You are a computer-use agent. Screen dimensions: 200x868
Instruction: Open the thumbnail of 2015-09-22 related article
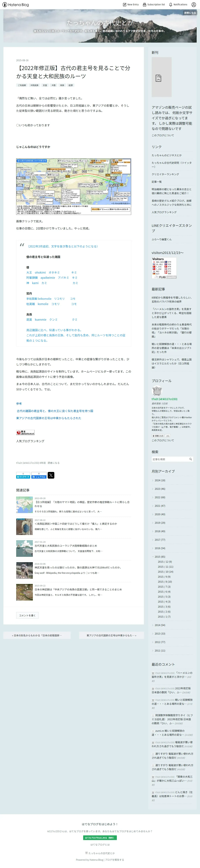pos(24,592)
